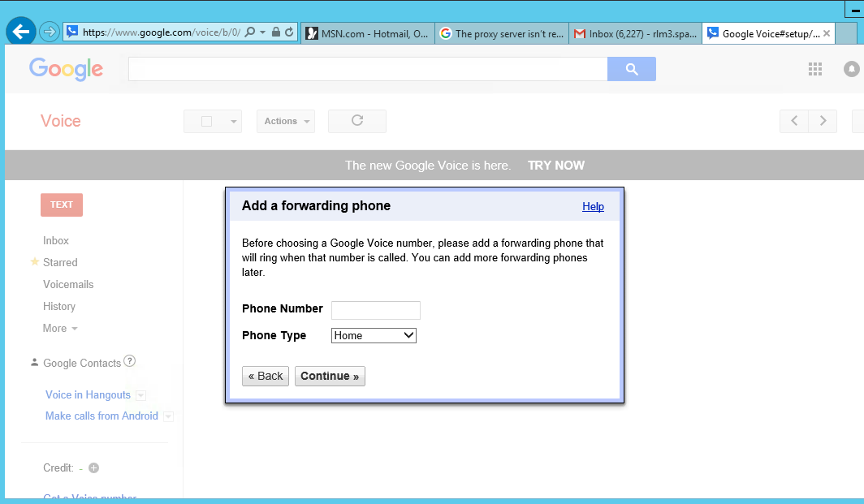This screenshot has width=864, height=504.
Task: Click Make calls from Android link
Action: 102,416
